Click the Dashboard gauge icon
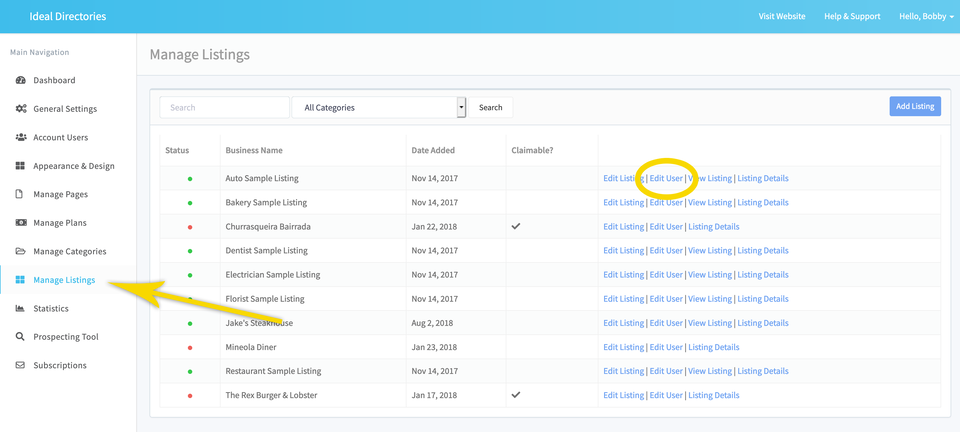 click(20, 80)
